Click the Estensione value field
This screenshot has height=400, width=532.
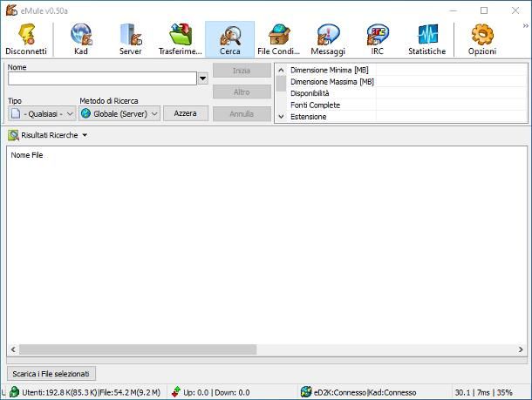click(x=451, y=117)
